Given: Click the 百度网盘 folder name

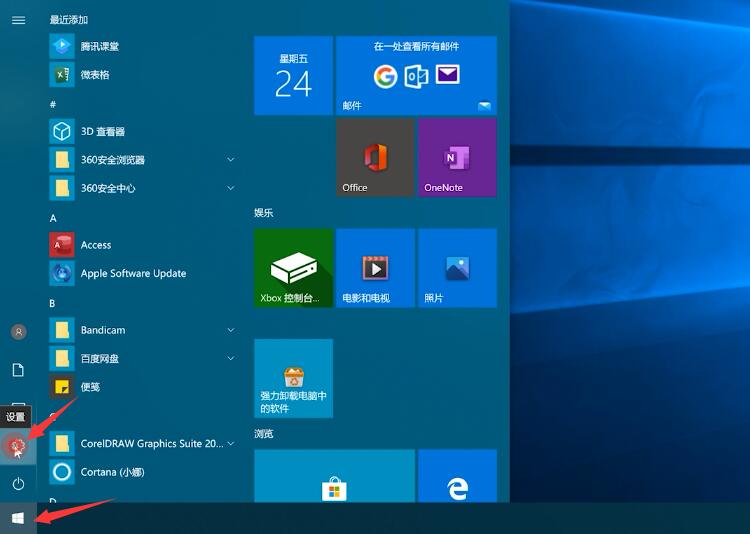Looking at the screenshot, I should click(x=99, y=358).
